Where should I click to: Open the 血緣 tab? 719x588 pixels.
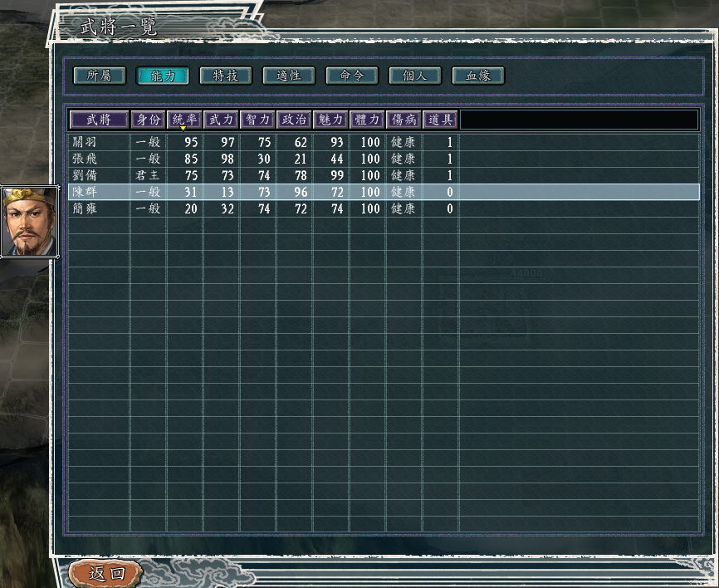click(x=478, y=76)
